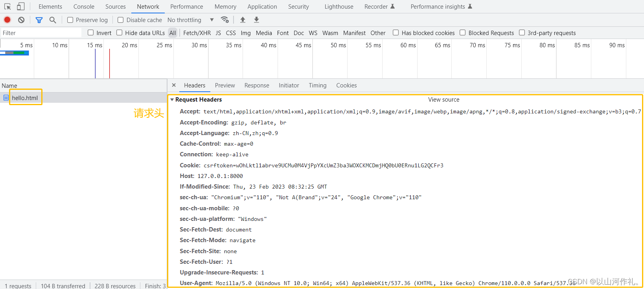Image resolution: width=644 pixels, height=289 pixels.
Task: Filter by Media requests
Action: pos(264,33)
